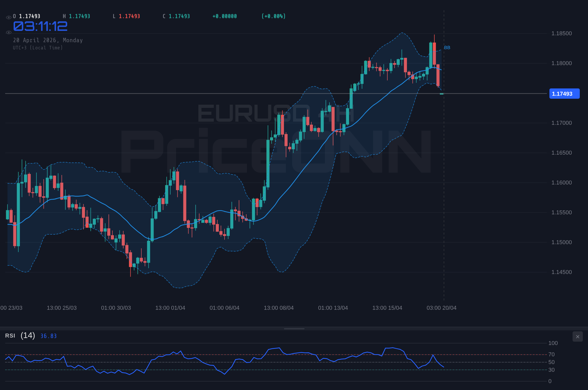Click the 1.16000 price axis label

pos(562,183)
